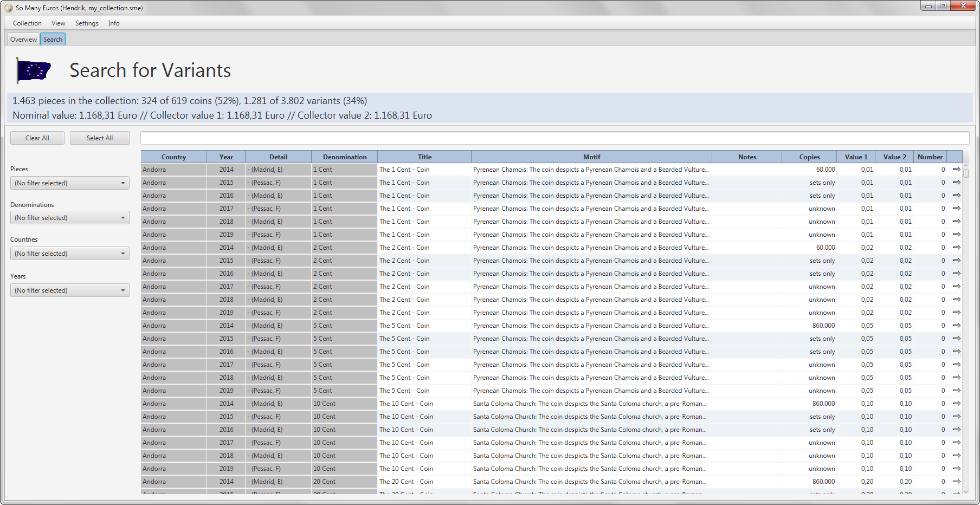The width and height of the screenshot is (980, 505).
Task: Open the Denominations filter dropdown
Action: point(69,218)
